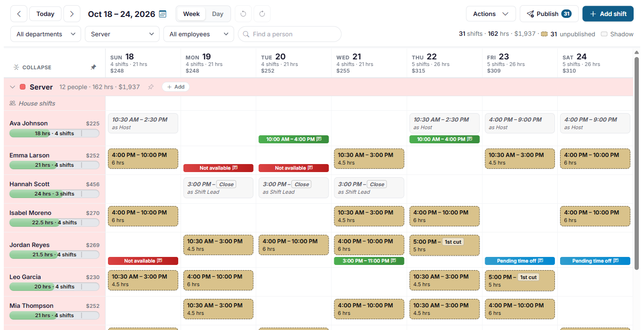The image size is (644, 330).
Task: Open Leo Garcia's Friday 1st cut shift
Action: tap(520, 280)
